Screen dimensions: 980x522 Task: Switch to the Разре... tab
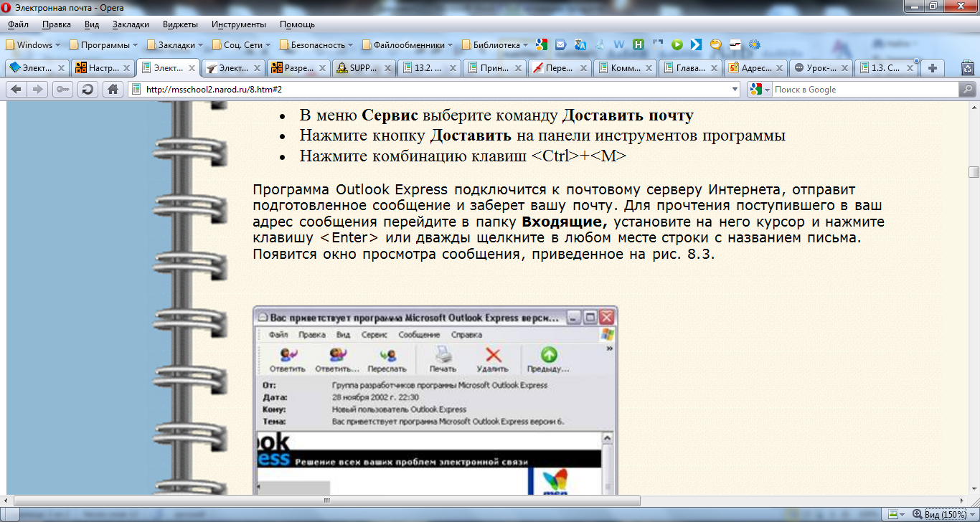298,68
